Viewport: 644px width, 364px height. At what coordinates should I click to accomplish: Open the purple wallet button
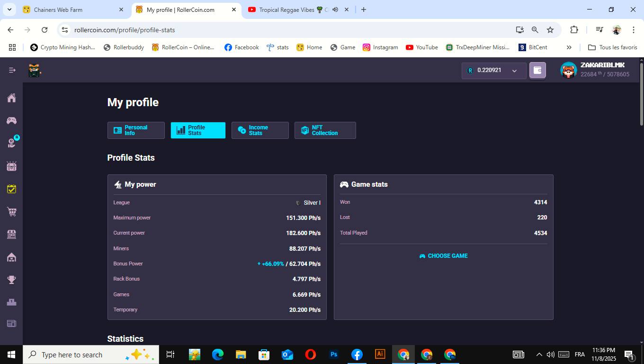point(537,70)
